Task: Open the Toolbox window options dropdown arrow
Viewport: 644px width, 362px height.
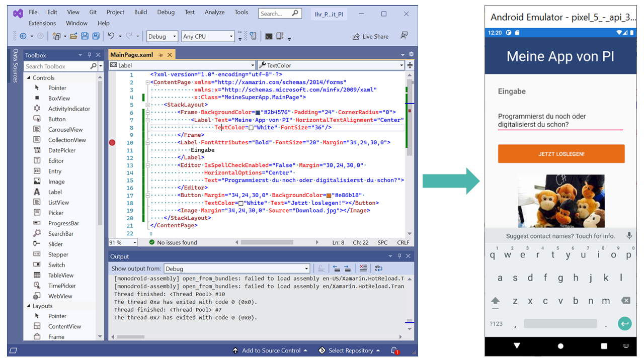Action: click(80, 55)
